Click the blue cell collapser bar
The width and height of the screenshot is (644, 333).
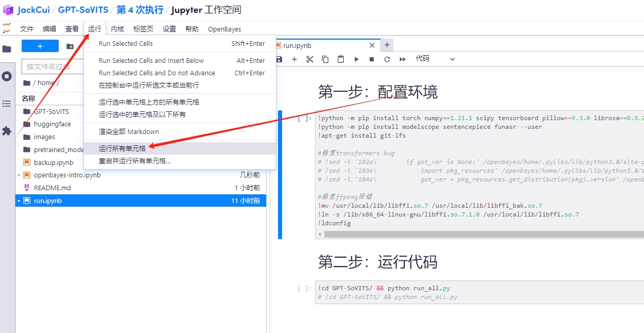pos(280,175)
